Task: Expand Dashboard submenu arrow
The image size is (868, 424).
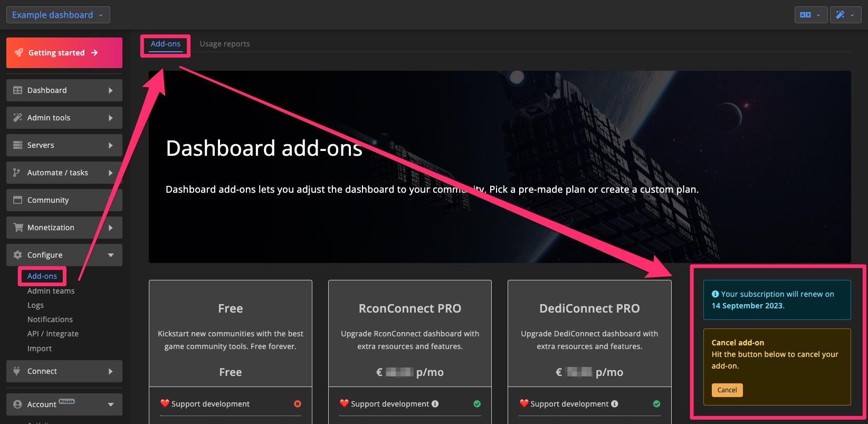Action: coord(110,90)
